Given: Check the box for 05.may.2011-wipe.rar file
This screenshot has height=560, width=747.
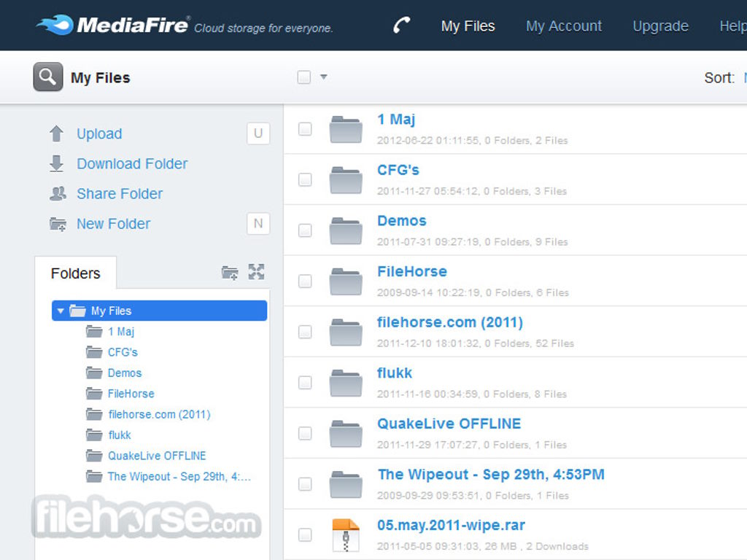Looking at the screenshot, I should (x=305, y=534).
